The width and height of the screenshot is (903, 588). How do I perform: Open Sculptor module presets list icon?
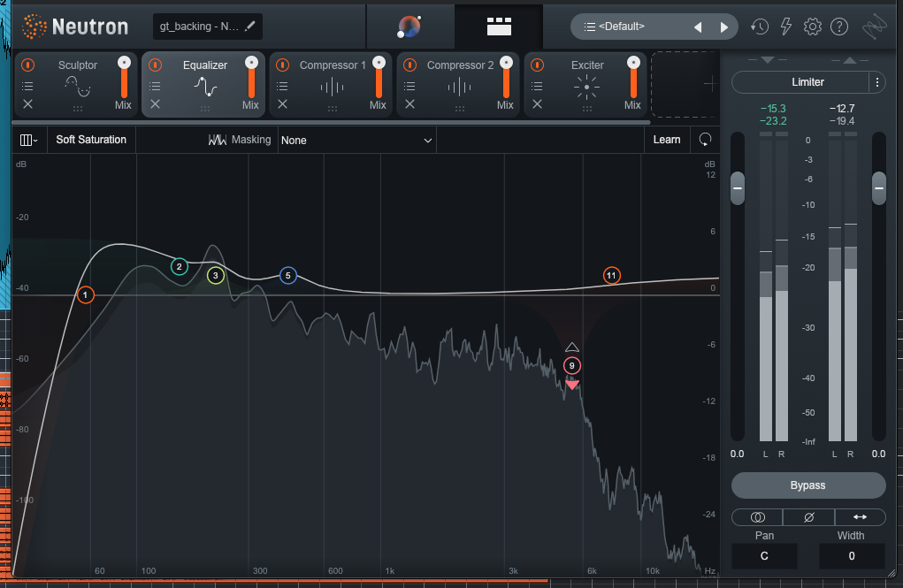(27, 86)
